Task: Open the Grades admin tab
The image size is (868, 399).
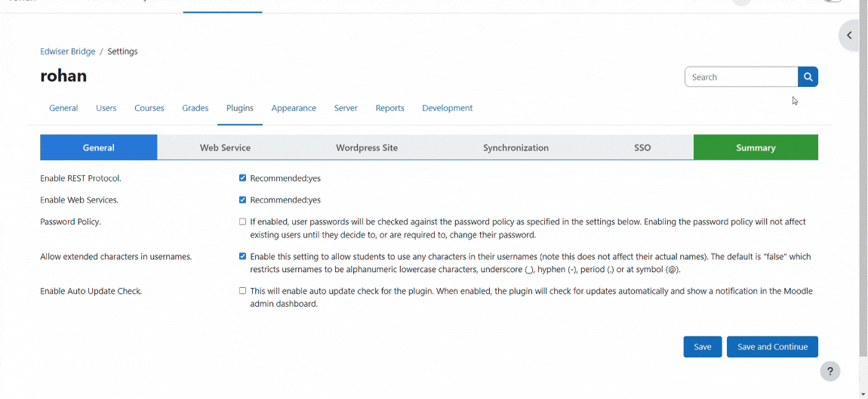Action: coord(195,108)
